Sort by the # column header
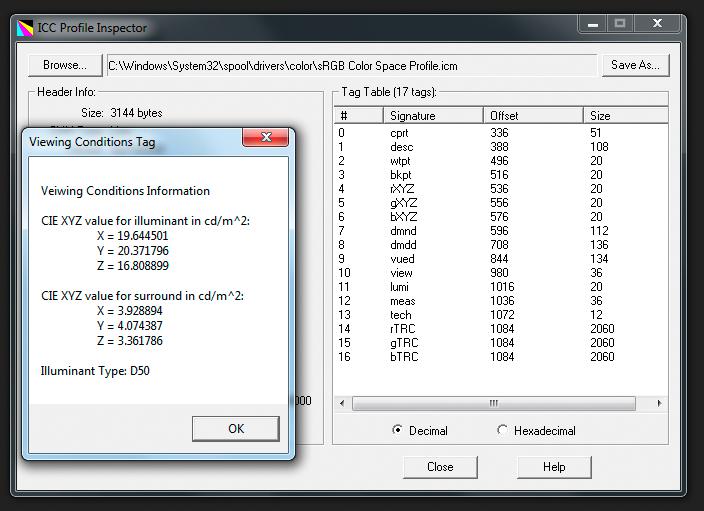Image resolution: width=704 pixels, height=511 pixels. pyautogui.click(x=359, y=116)
